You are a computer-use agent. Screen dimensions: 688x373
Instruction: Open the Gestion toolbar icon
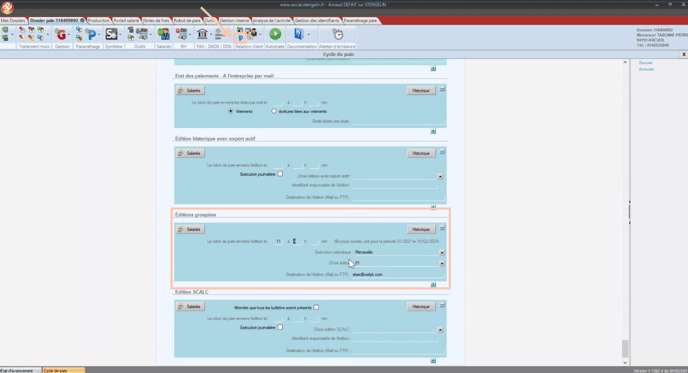(61, 34)
